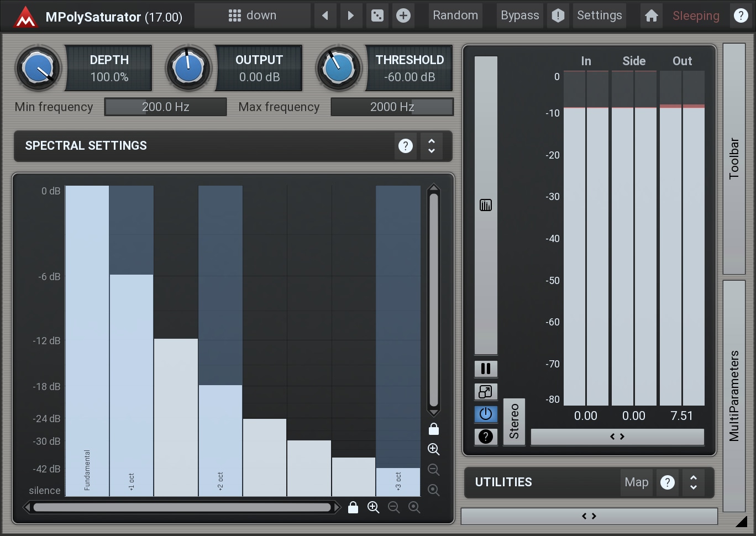
Task: Open the MultiParameters side tab
Action: tap(734, 396)
